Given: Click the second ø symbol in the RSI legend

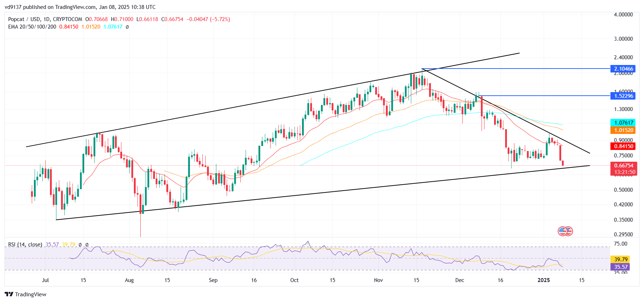Looking at the screenshot, I should click(x=87, y=245).
